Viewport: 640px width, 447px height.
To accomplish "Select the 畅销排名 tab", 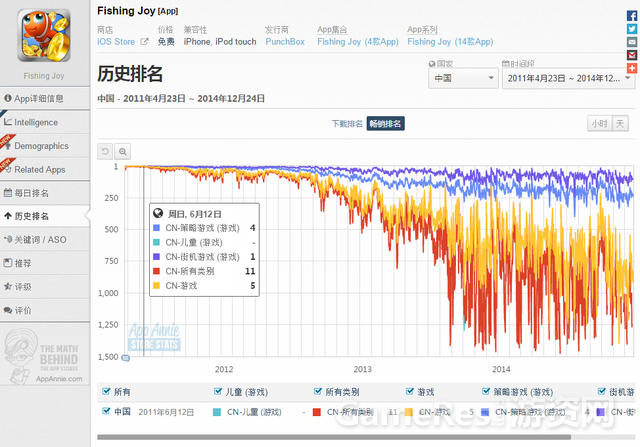I will (385, 124).
